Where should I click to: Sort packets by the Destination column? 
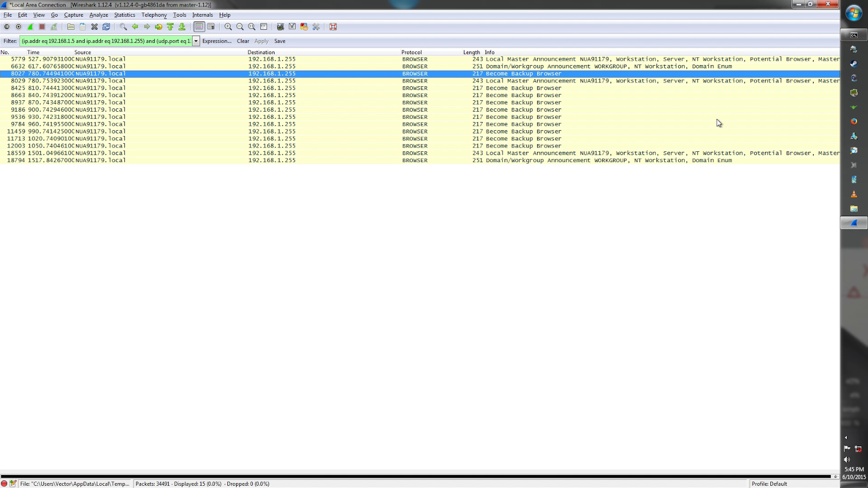(x=324, y=53)
